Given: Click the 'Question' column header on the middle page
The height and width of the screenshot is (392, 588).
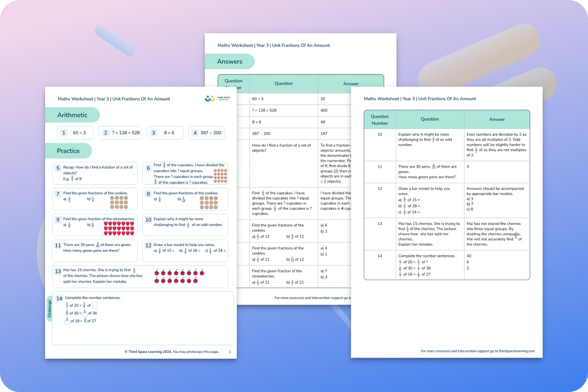Looking at the screenshot, I should (284, 84).
